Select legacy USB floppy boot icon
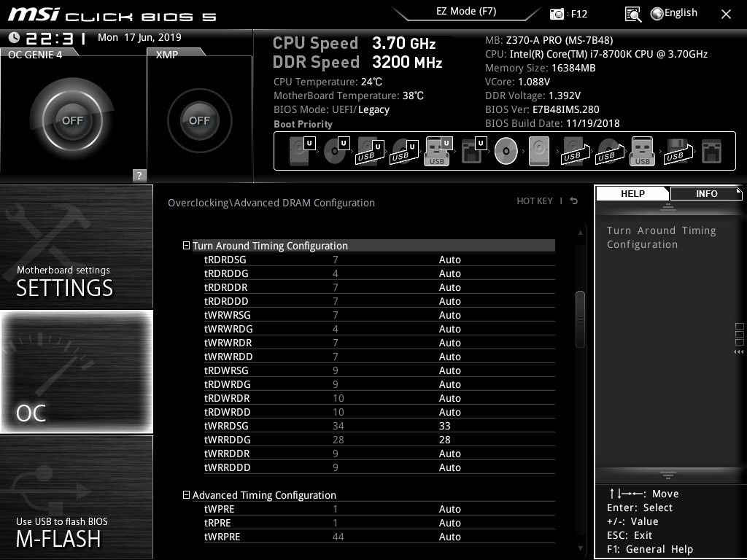 [x=678, y=151]
